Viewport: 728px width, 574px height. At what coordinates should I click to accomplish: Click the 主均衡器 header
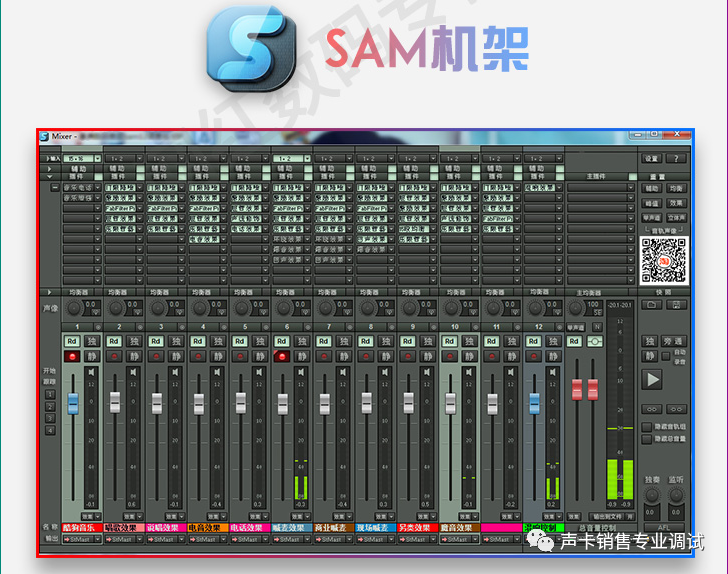click(x=588, y=293)
